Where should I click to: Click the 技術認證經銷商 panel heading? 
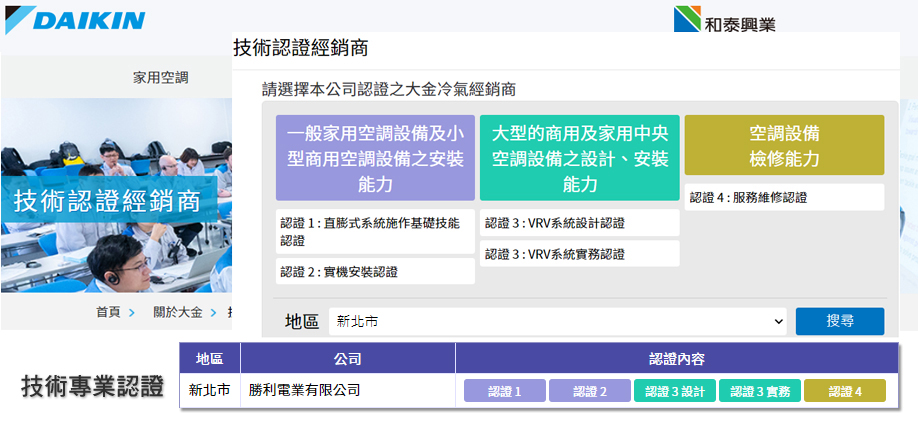pos(301,48)
